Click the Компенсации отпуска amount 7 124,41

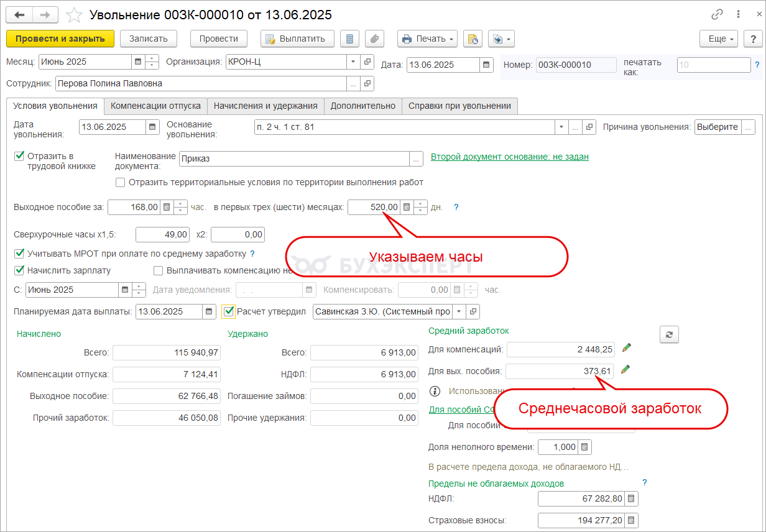(x=167, y=374)
